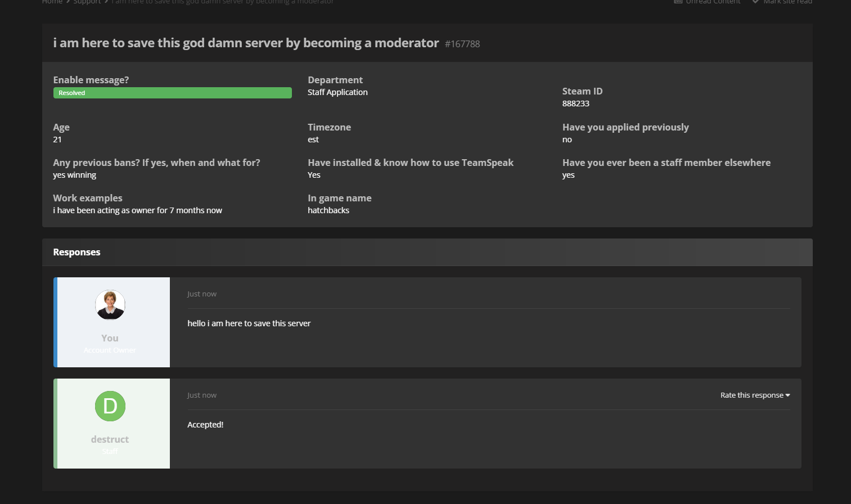Click 'i have been acting as owner' text

click(x=138, y=210)
